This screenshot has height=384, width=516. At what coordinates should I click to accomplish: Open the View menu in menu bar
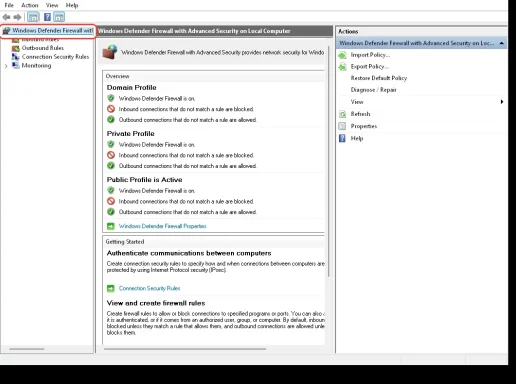[52, 5]
